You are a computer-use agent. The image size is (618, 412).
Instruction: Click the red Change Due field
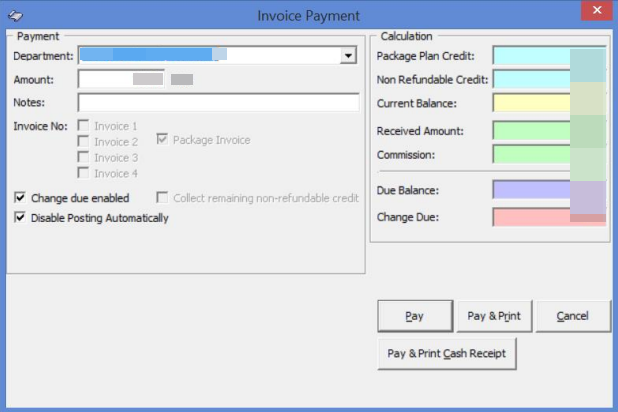click(549, 217)
